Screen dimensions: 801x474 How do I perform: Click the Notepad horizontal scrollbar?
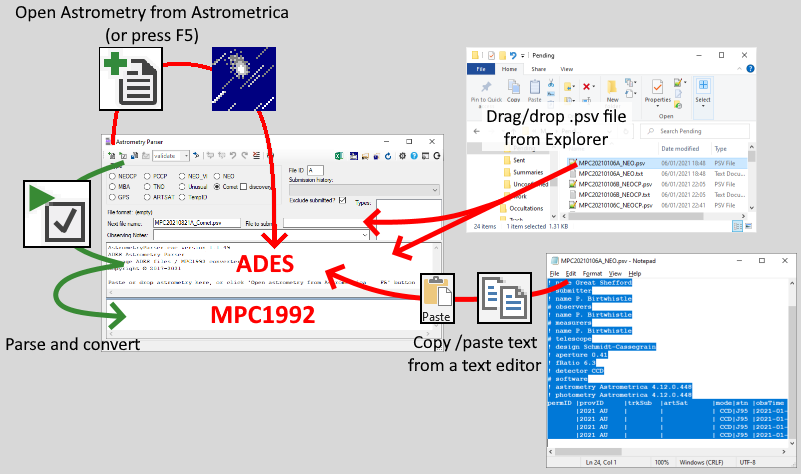667,452
